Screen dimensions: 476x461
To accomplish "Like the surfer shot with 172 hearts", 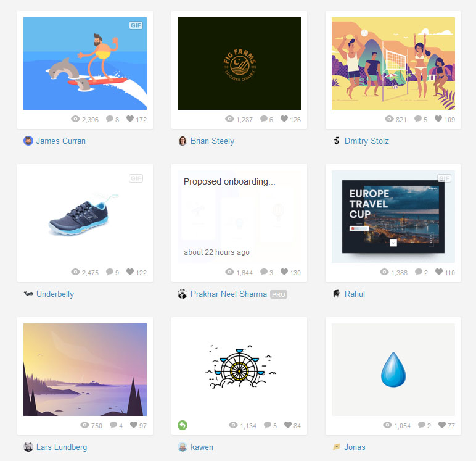I will click(x=130, y=118).
